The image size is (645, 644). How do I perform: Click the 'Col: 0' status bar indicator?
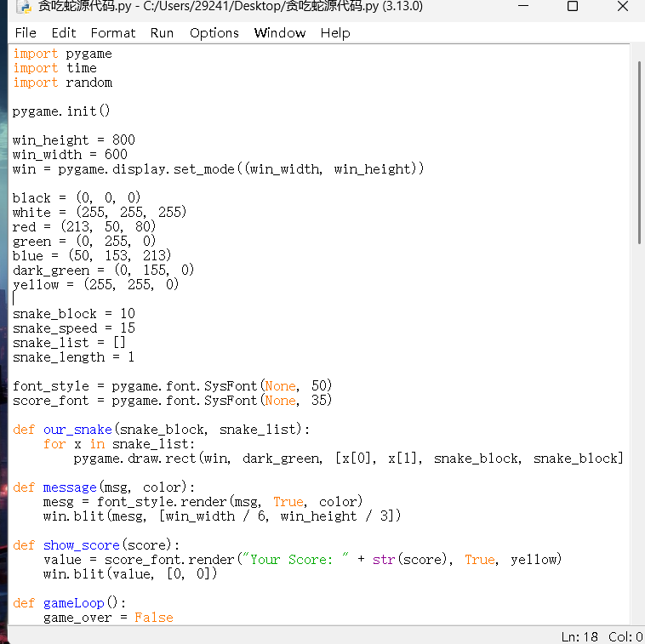(x=625, y=636)
